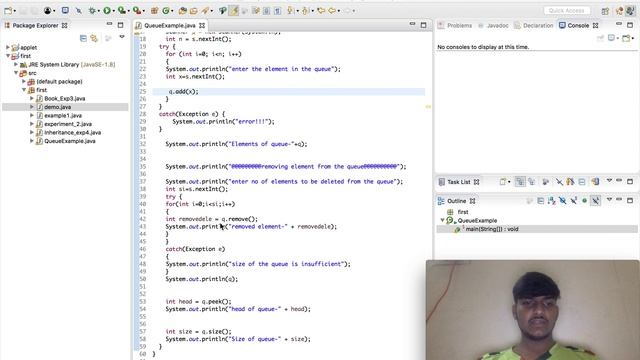This screenshot has width=640, height=360.
Task: Toggle Hide Local Types in Outline
Action: pyautogui.click(x=596, y=201)
